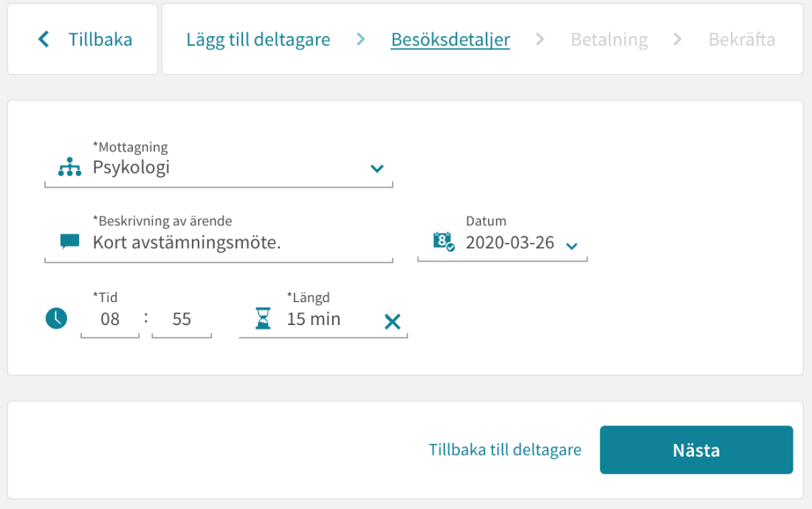Click the chevron after Lägg till deltagare
Screen dimensions: 812x509
tap(361, 39)
